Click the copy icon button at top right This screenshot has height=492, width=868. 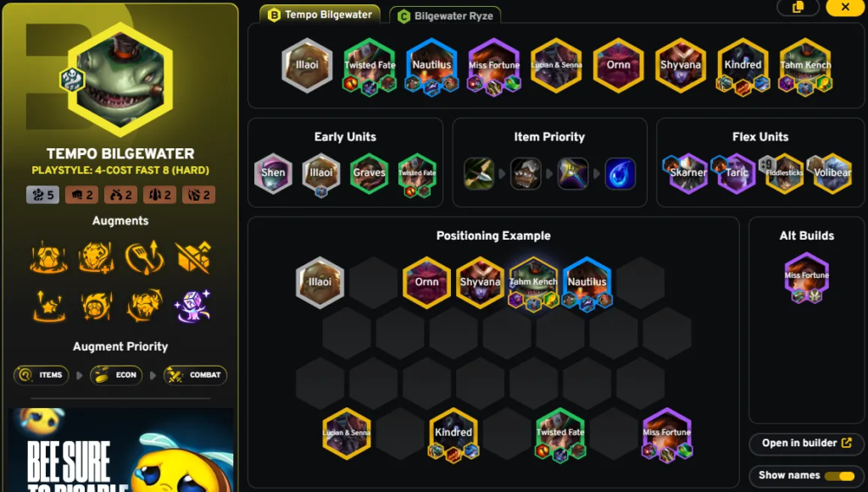click(x=798, y=7)
